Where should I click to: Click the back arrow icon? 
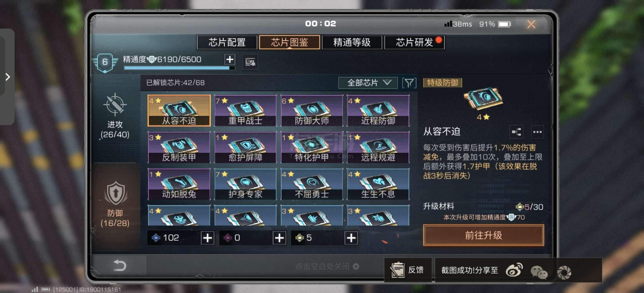click(x=120, y=265)
